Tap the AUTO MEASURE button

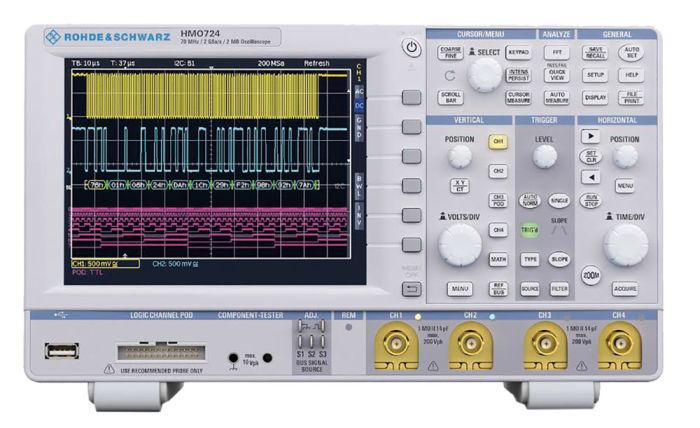pyautogui.click(x=557, y=97)
